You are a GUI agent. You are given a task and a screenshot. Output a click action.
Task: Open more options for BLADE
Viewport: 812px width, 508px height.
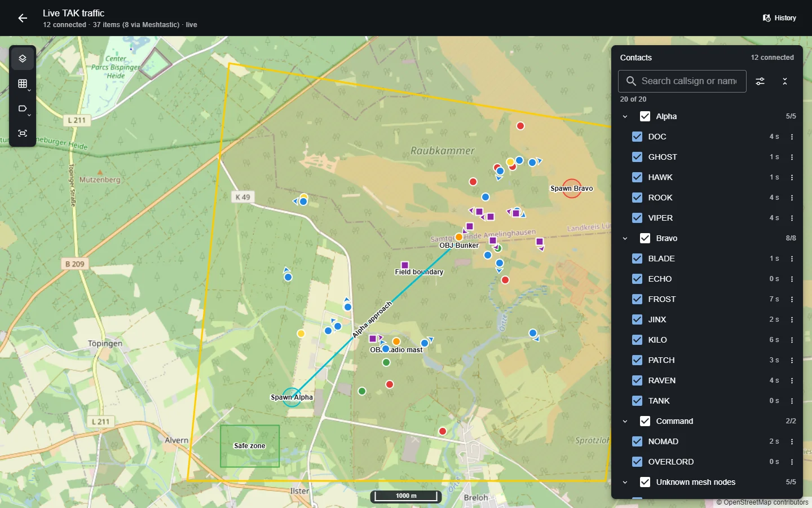(792, 259)
